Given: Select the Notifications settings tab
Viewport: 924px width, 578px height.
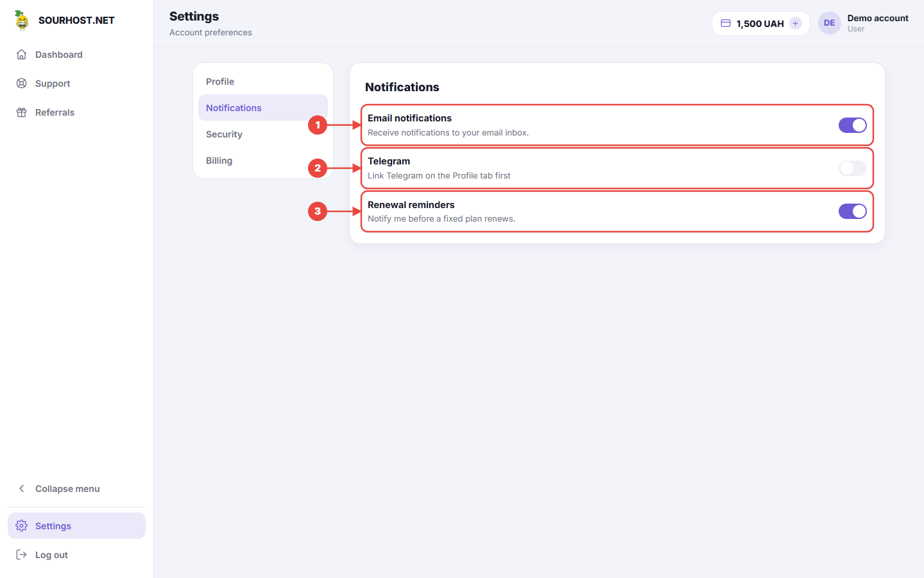Looking at the screenshot, I should (x=263, y=108).
